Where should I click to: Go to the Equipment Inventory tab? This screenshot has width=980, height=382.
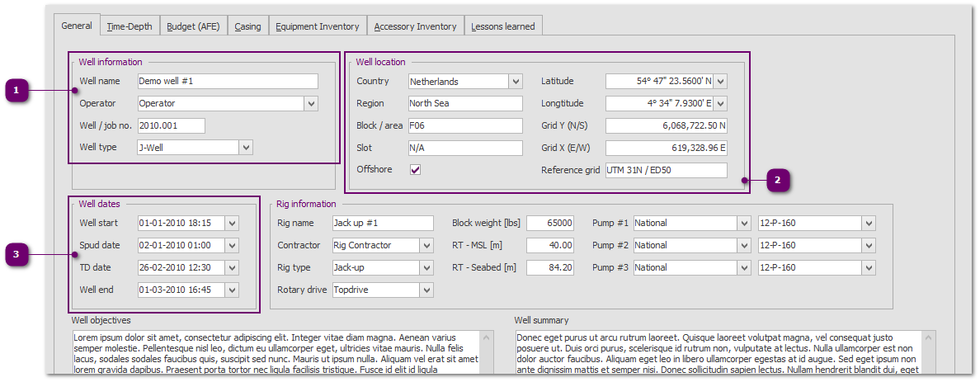click(x=318, y=26)
